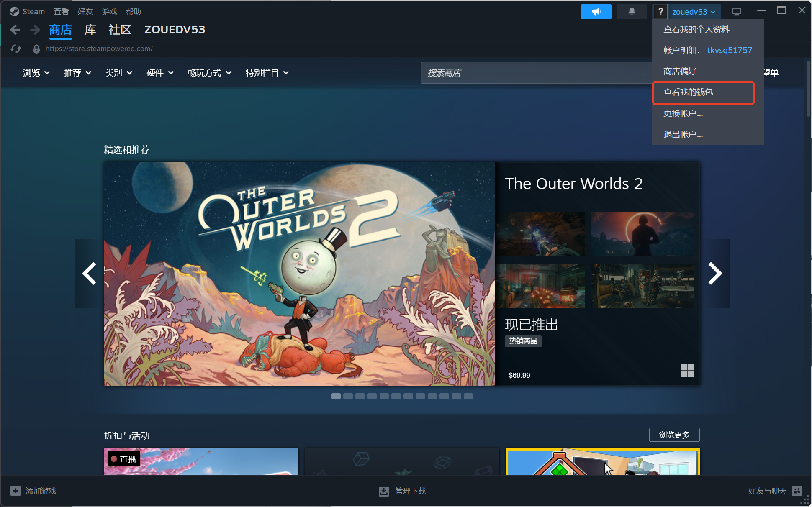Expand the 类别 dropdown menu
Screen dimensions: 812x507
click(x=119, y=73)
